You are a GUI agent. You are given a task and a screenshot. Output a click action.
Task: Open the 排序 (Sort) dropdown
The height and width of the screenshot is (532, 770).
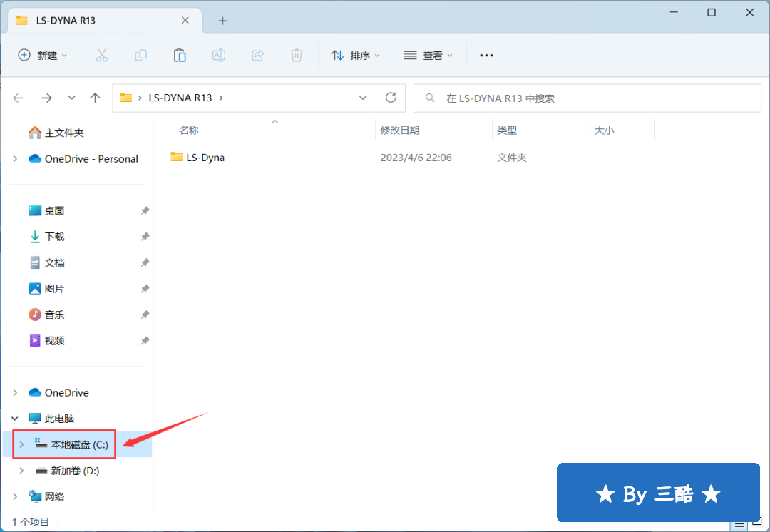(x=356, y=56)
